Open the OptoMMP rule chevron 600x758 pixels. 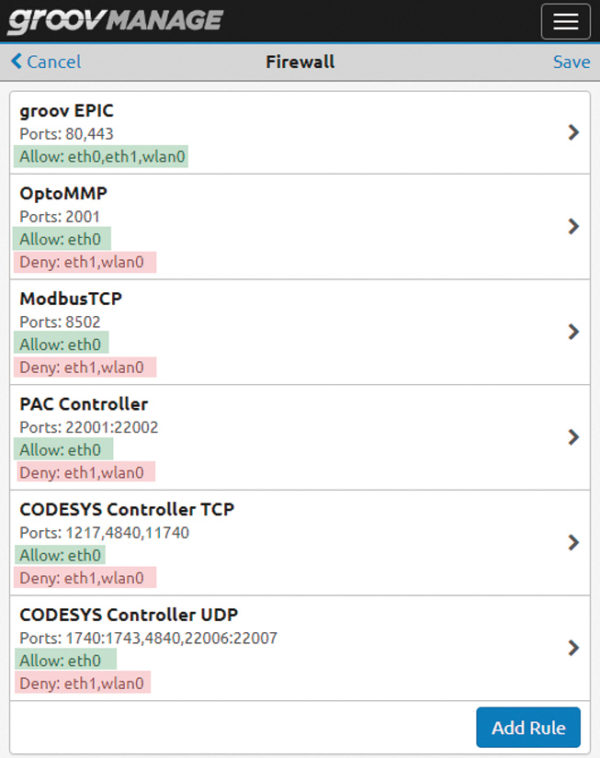tap(573, 226)
